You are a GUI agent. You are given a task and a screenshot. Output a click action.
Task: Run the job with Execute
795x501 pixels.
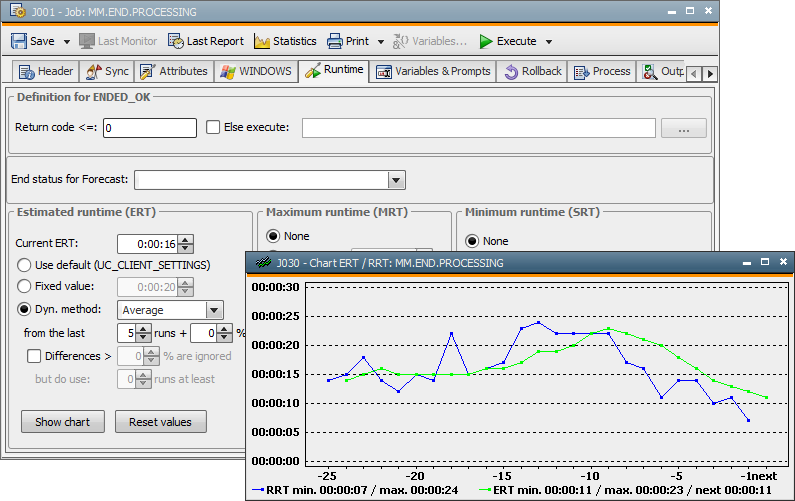coord(507,41)
